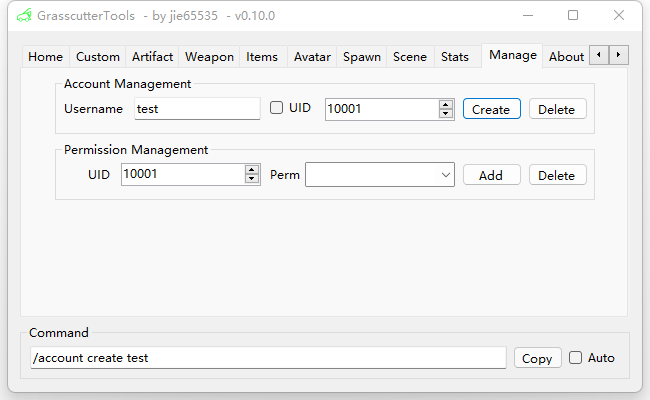Decrease the account UID with down arrow
The image size is (650, 400).
[x=446, y=113]
